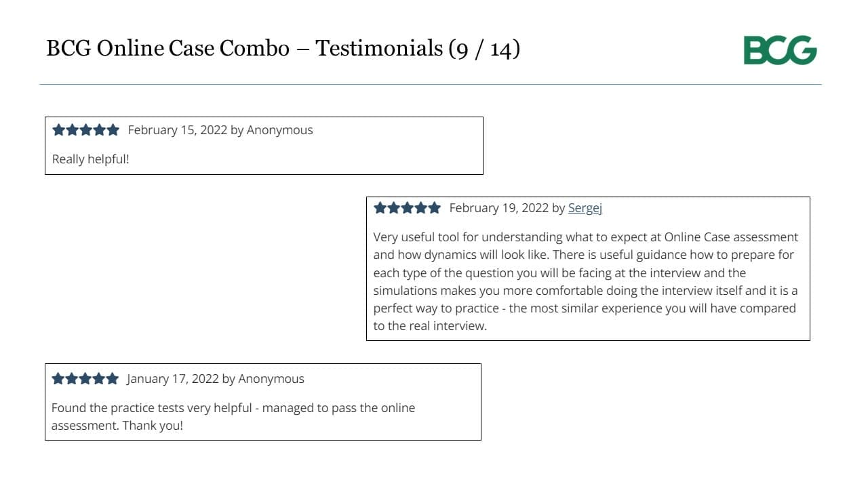
Task: Click the 'Found the practice tests' review text
Action: pyautogui.click(x=233, y=417)
